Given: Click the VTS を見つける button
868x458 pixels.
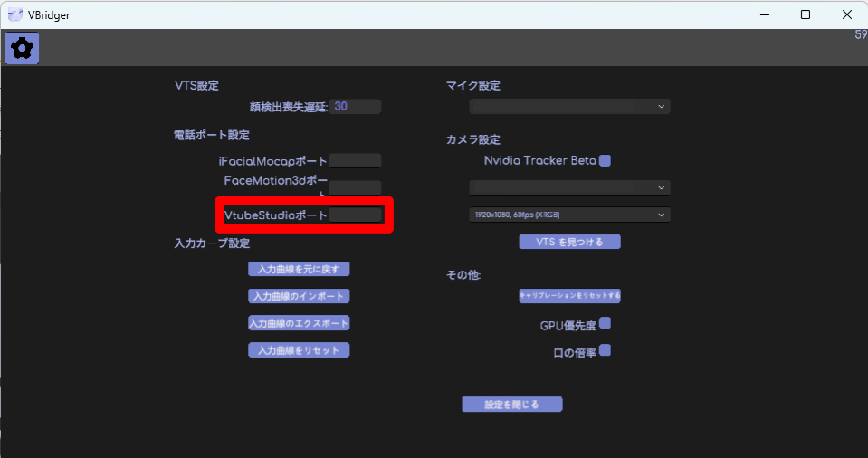Looking at the screenshot, I should point(569,242).
